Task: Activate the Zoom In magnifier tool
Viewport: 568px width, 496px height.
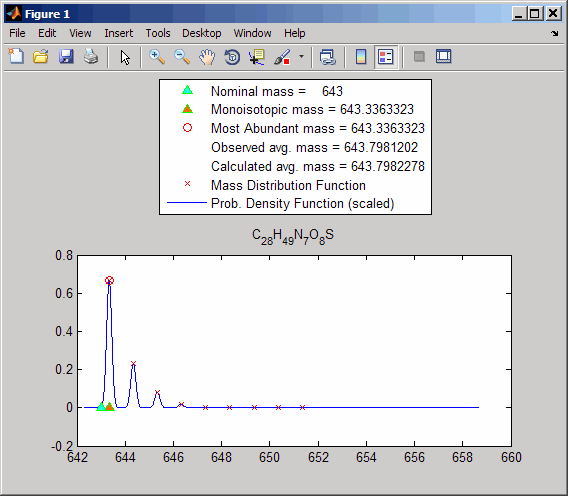Action: [x=157, y=57]
